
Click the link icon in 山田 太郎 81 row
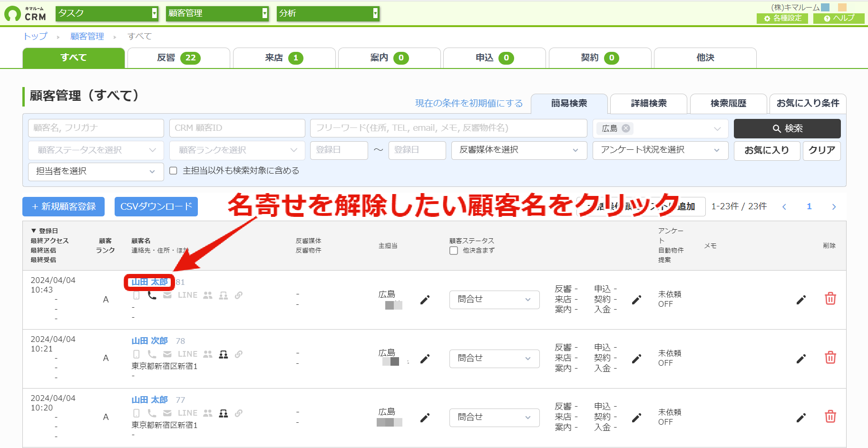[239, 295]
